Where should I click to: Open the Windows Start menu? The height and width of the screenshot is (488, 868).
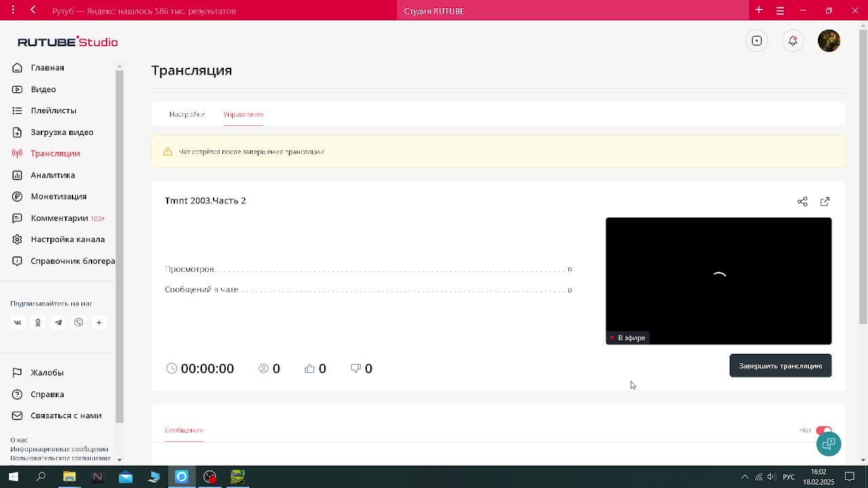[x=14, y=476]
